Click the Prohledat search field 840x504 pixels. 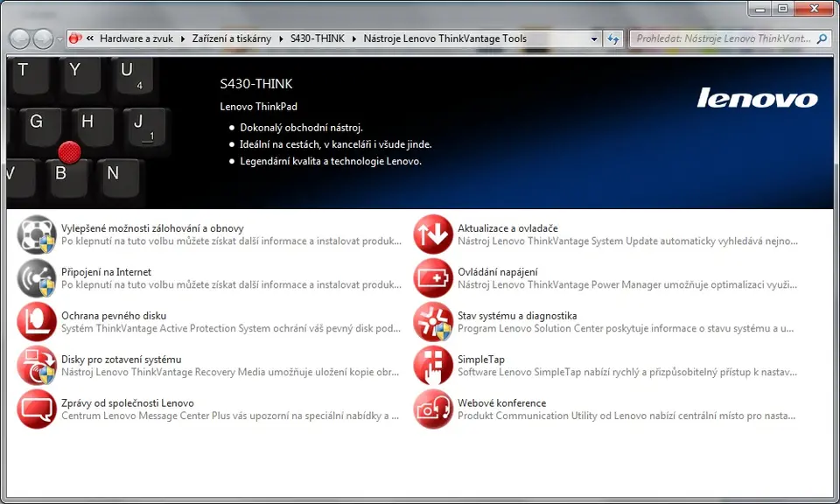[x=723, y=38]
